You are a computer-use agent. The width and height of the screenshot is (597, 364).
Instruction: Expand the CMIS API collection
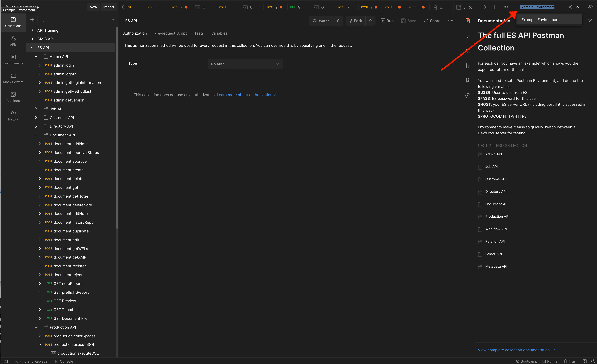pyautogui.click(x=32, y=39)
